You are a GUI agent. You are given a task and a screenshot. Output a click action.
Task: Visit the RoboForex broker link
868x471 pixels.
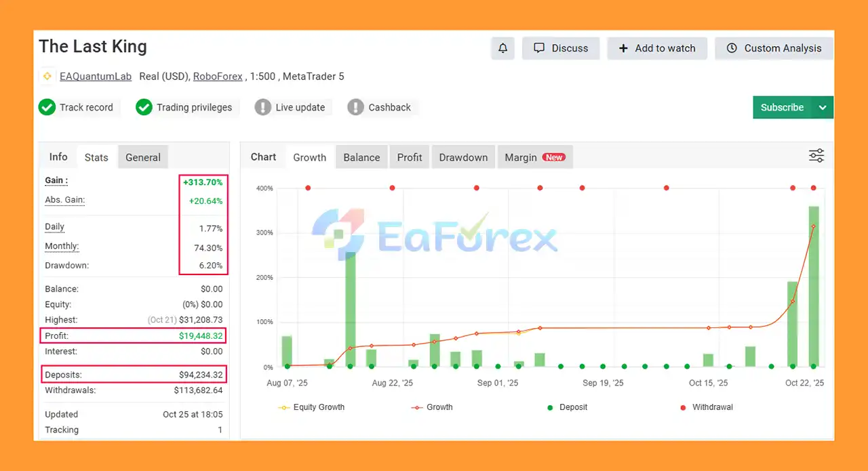coord(218,77)
